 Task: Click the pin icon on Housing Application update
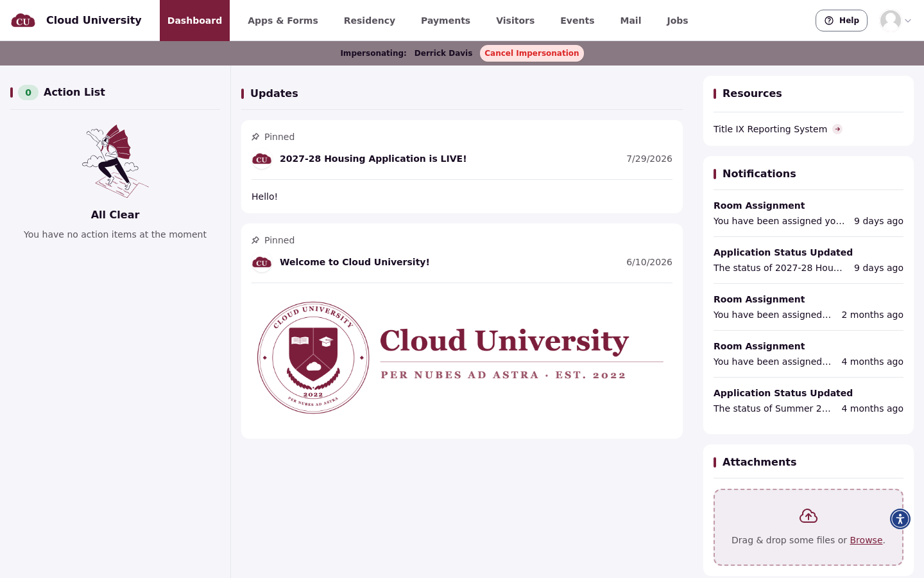pos(255,137)
